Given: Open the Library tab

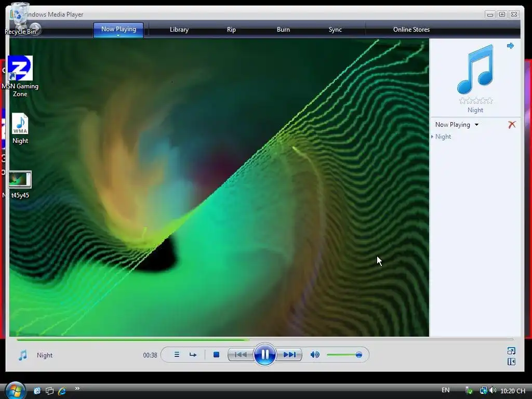Looking at the screenshot, I should [179, 30].
